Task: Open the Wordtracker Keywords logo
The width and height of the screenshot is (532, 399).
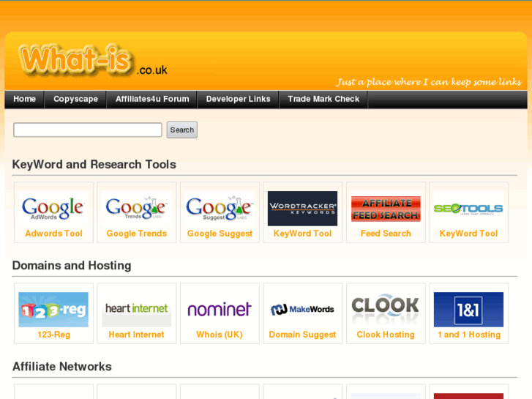Action: (x=302, y=209)
